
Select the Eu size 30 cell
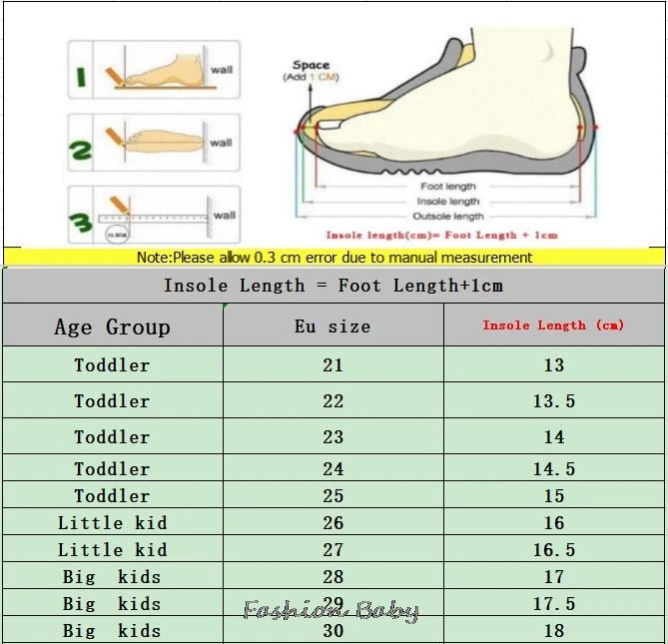334,629
